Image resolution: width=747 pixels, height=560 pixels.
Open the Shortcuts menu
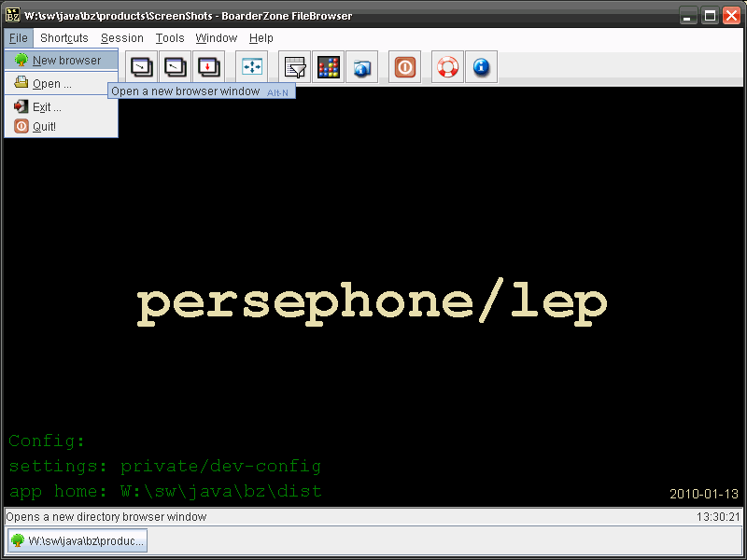tap(64, 38)
